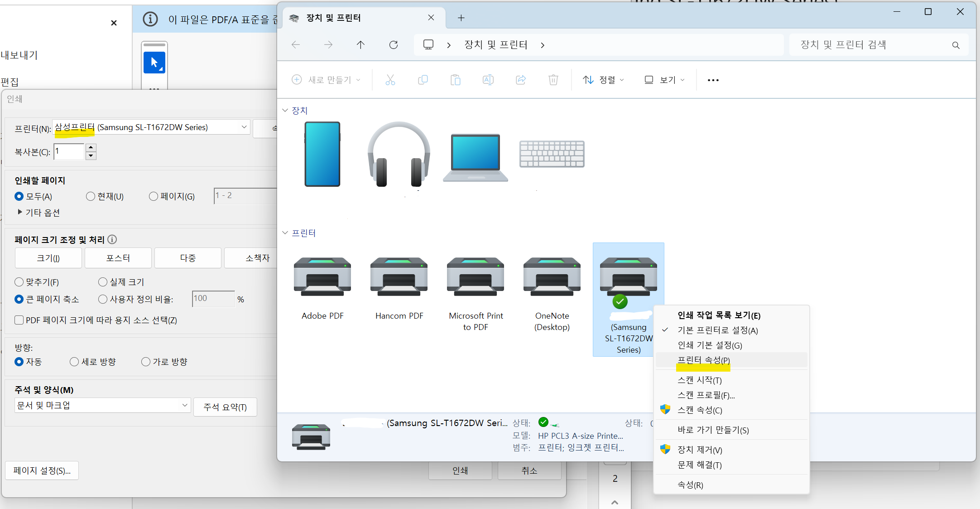
Task: Choose 프린터 속성(P) from context menu
Action: click(x=703, y=360)
